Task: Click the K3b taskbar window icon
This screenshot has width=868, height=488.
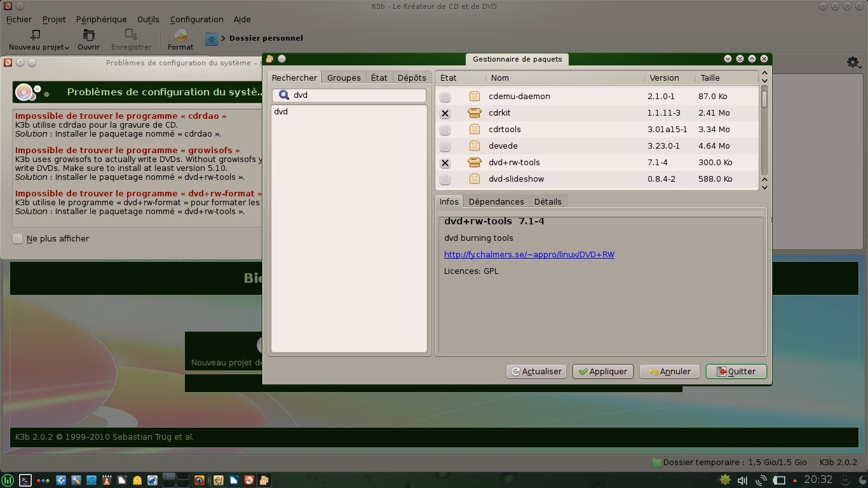Action: click(x=249, y=480)
